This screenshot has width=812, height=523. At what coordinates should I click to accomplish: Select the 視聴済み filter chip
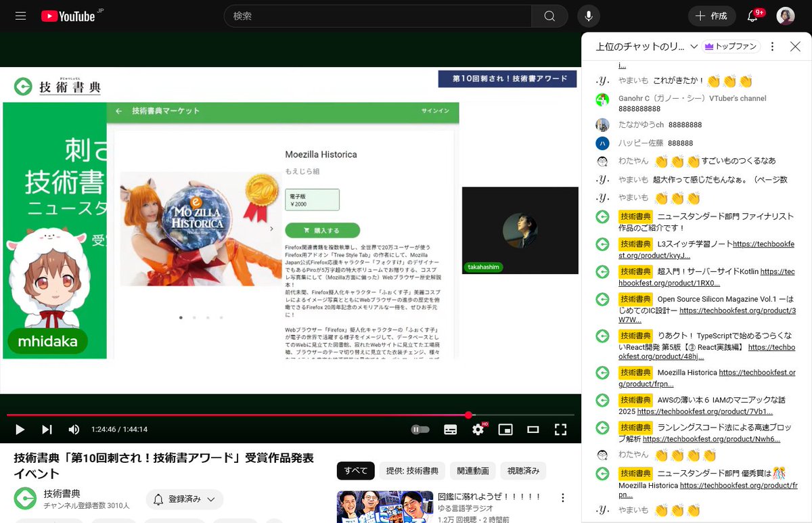pyautogui.click(x=524, y=471)
